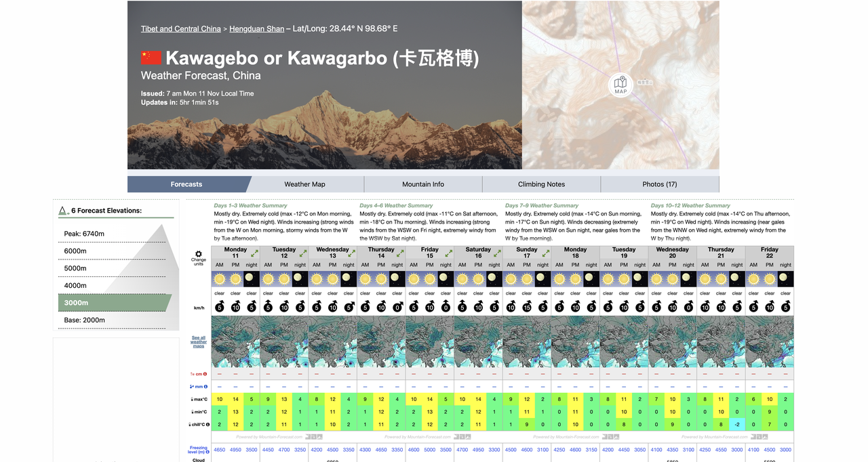Click snowfall cm info icon
The image size is (868, 462).
[205, 374]
